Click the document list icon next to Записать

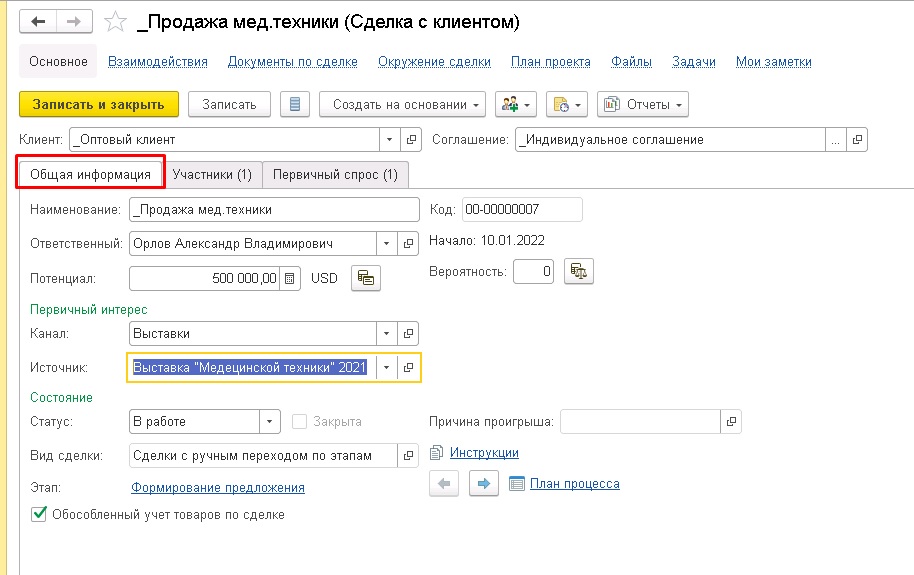coord(294,105)
